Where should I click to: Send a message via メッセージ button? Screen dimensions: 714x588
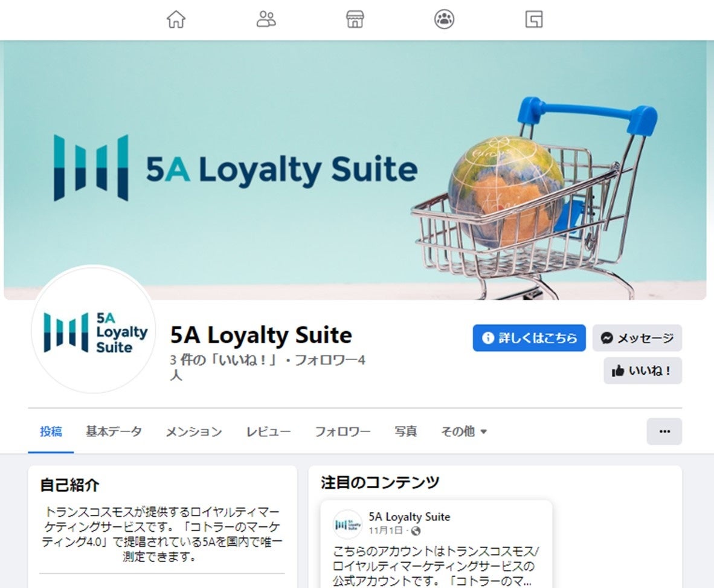[637, 338]
